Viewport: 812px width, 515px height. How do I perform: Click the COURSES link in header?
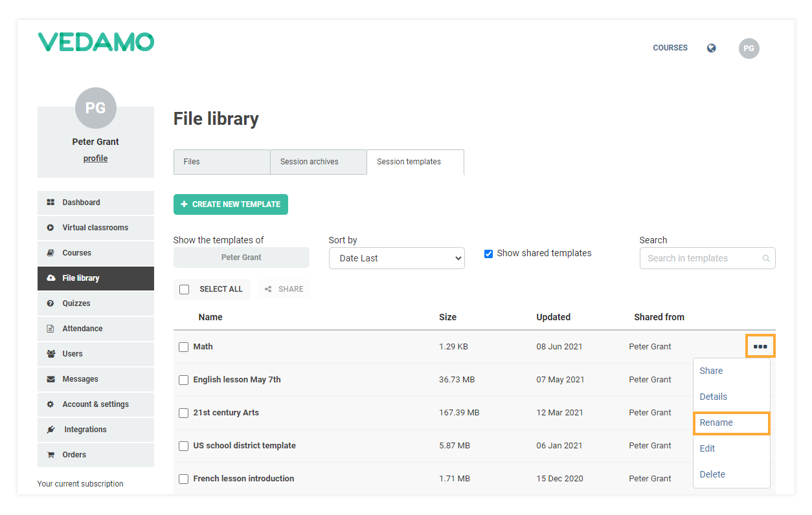[670, 48]
